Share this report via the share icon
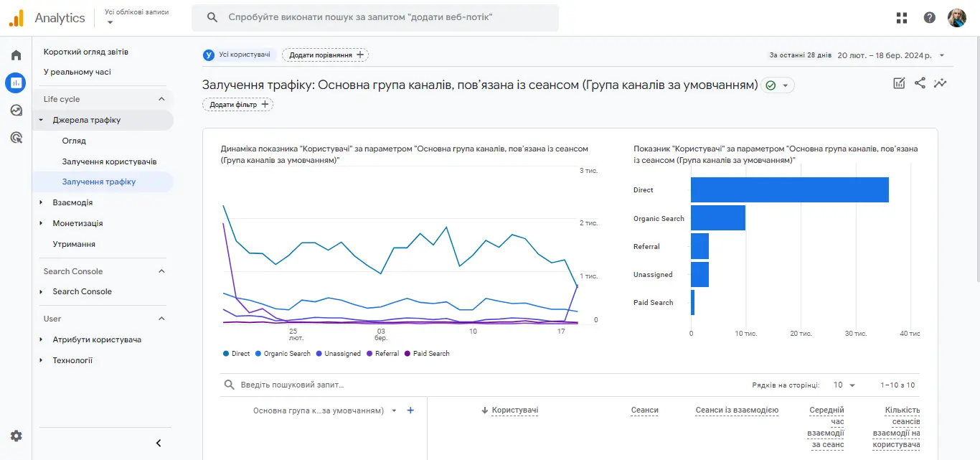The height and width of the screenshot is (460, 980). [920, 83]
